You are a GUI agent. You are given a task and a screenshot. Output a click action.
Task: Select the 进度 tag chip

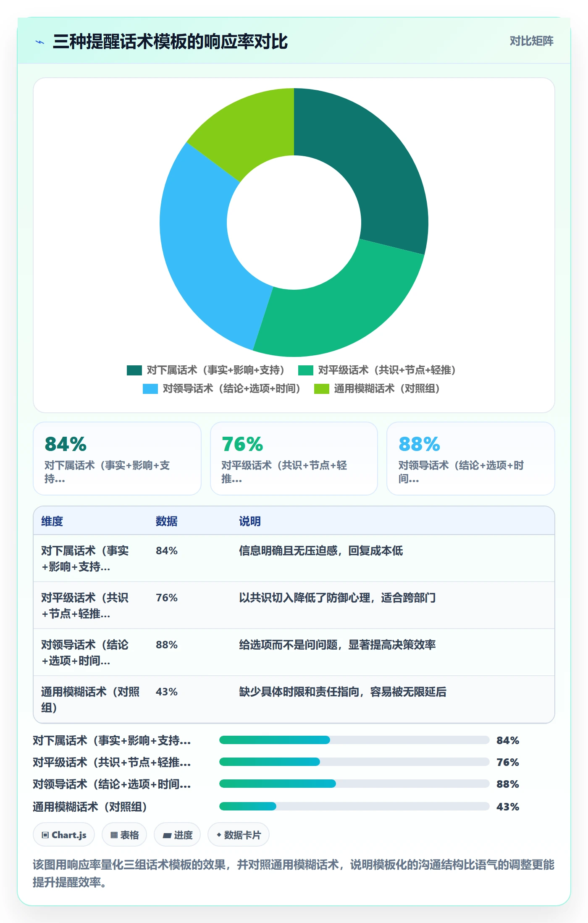point(177,835)
